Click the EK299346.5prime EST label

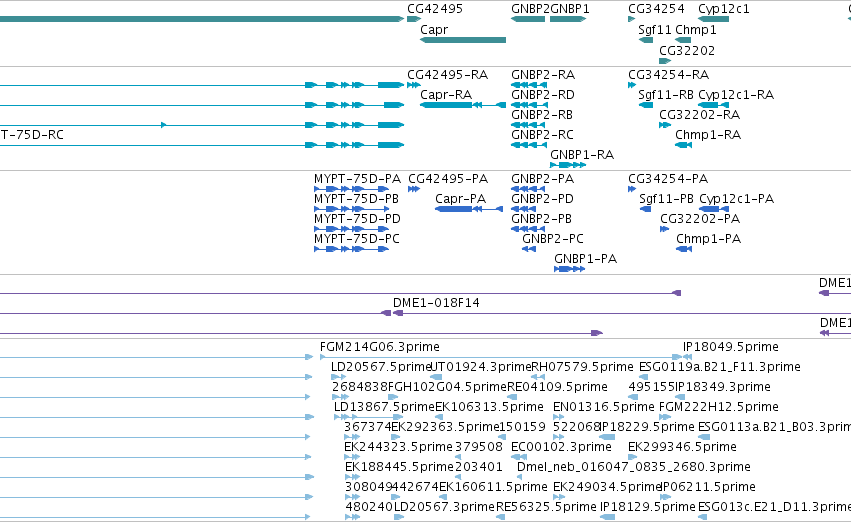coord(682,447)
